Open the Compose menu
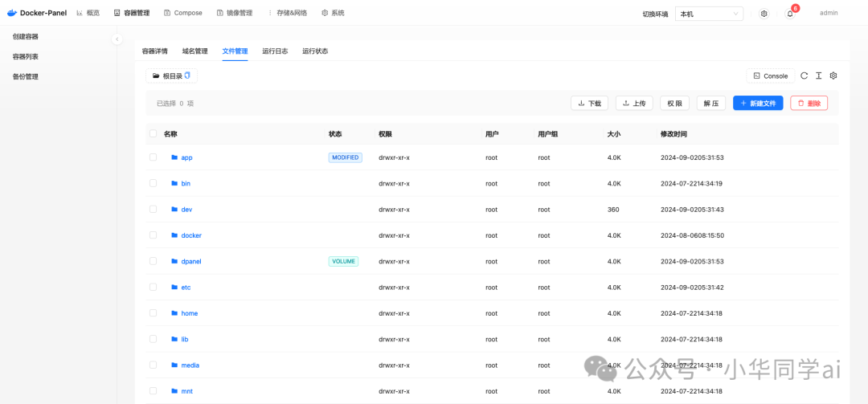Image resolution: width=868 pixels, height=404 pixels. (183, 13)
